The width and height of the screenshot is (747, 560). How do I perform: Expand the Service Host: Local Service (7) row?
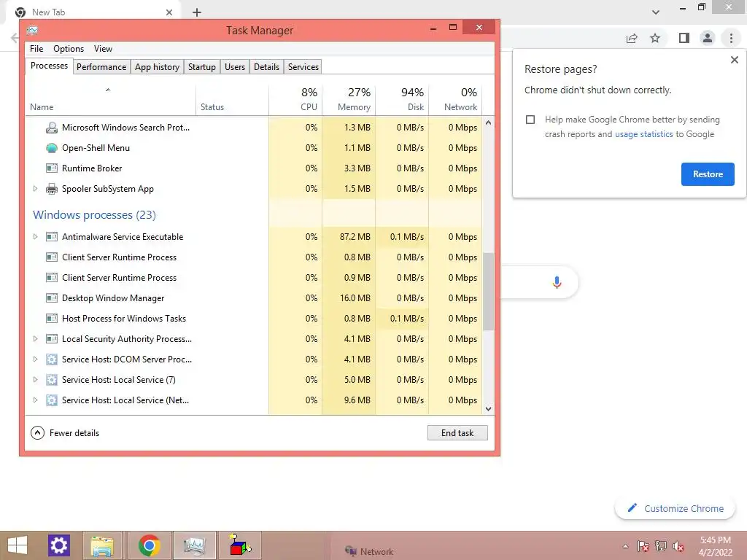tap(35, 380)
